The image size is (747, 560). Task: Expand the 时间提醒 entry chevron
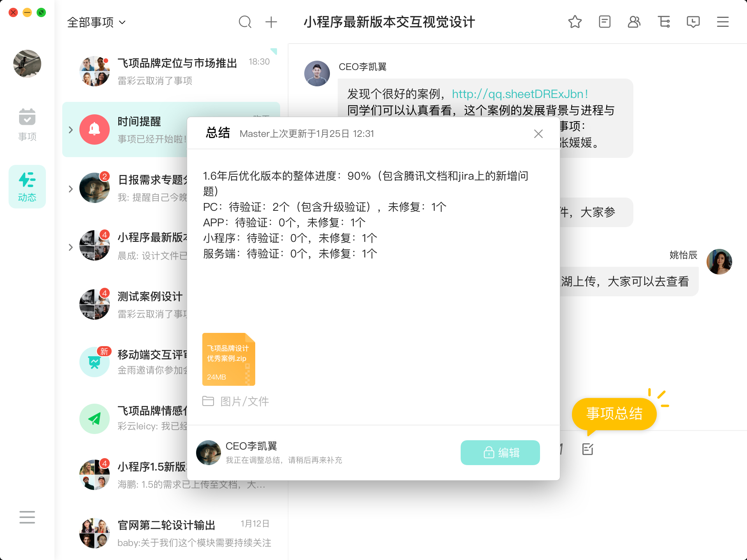pos(71,130)
